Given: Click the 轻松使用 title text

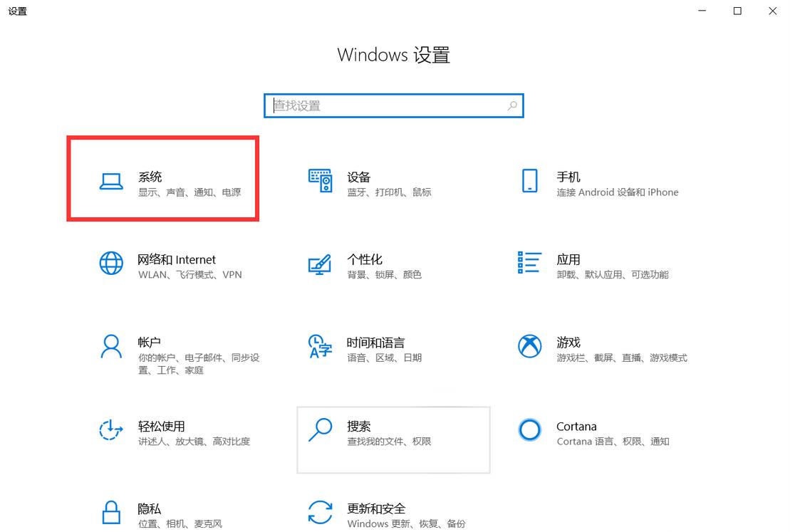Looking at the screenshot, I should pyautogui.click(x=162, y=426).
